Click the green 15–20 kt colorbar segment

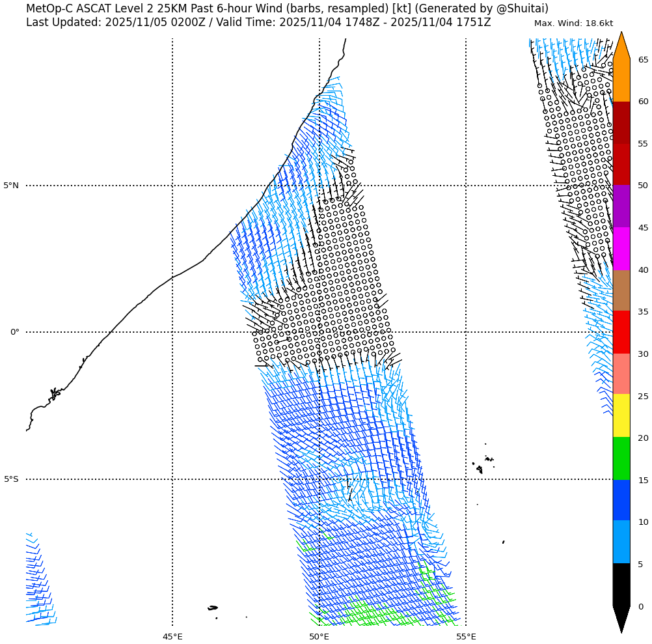621,458
